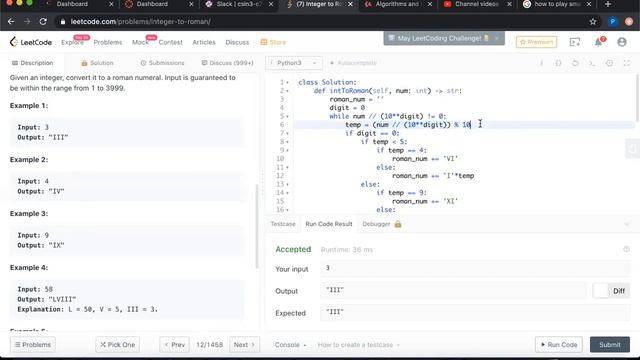Click code line 6 temp assignment

(x=408, y=125)
